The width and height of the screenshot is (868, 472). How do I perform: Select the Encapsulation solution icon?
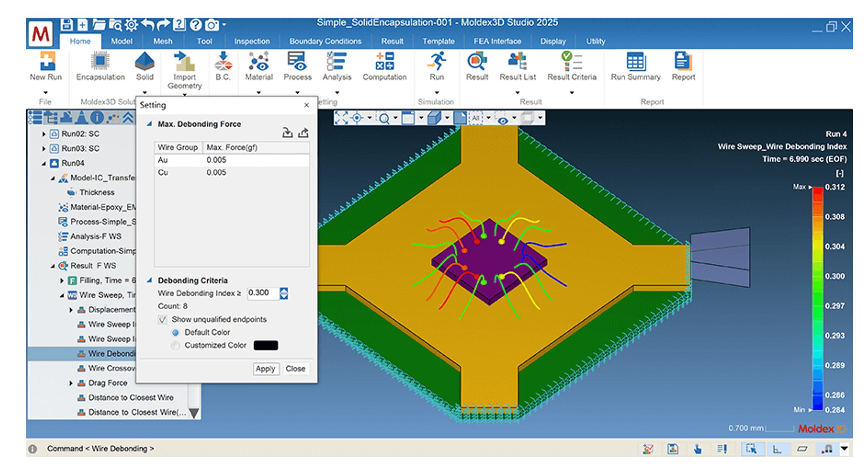pyautogui.click(x=100, y=67)
